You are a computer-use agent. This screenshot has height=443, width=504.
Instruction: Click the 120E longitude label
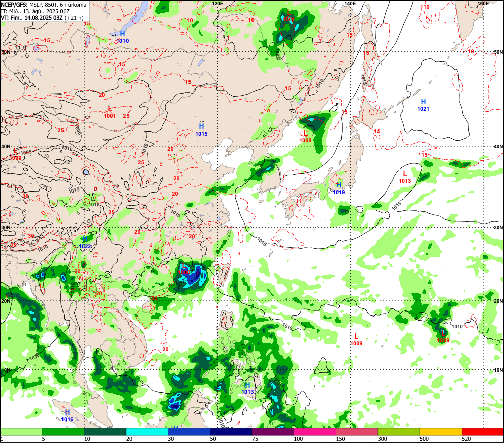[x=218, y=3]
